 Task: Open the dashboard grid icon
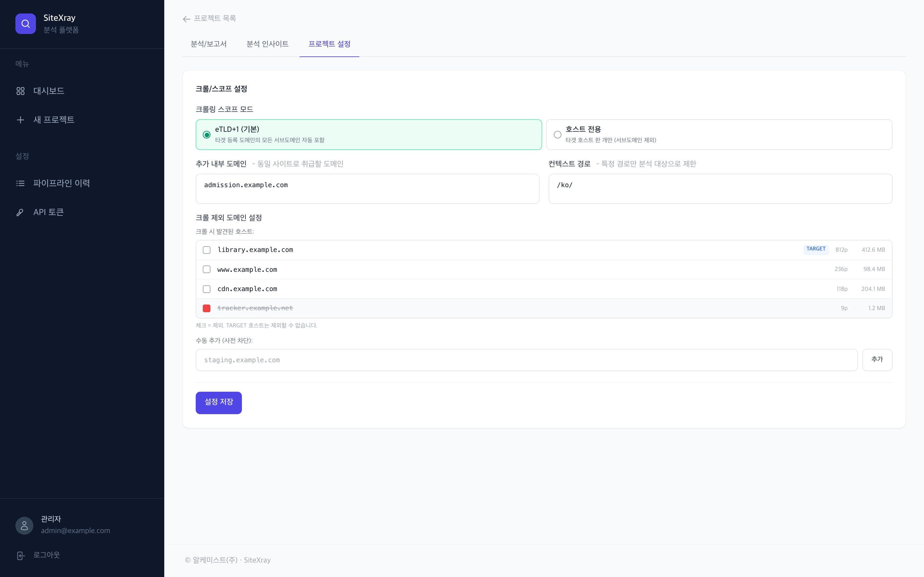21,91
